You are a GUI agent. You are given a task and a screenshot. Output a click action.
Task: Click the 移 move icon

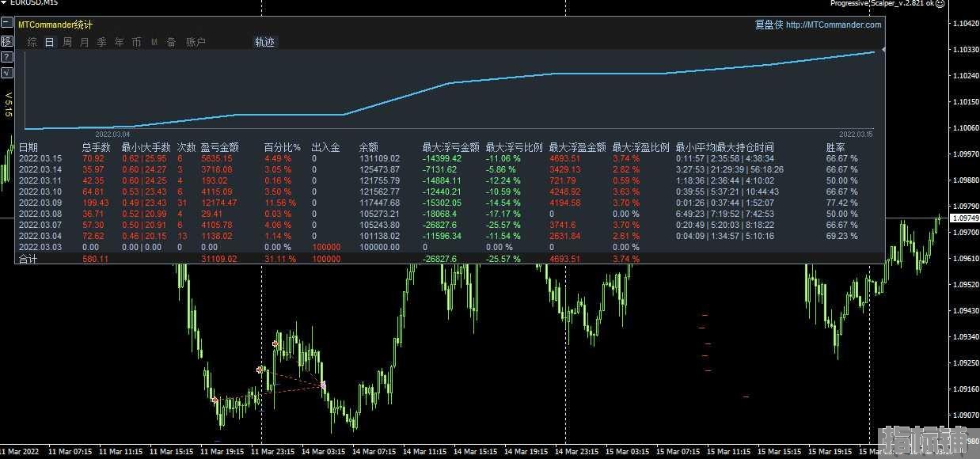tap(6, 40)
